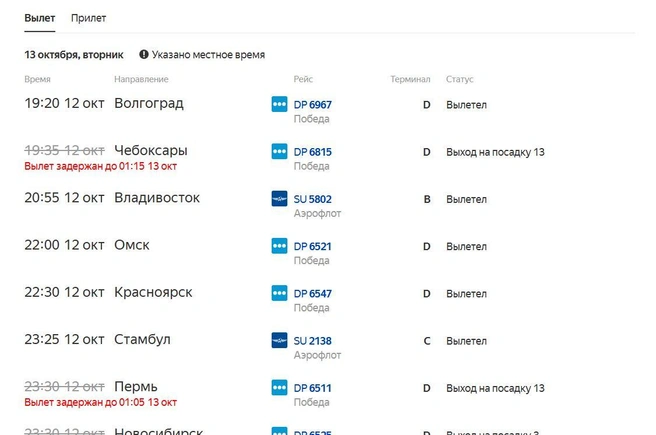Click the Вылетел status for Волгоград flight
Image resolution: width=656 pixels, height=435 pixels.
pos(466,105)
